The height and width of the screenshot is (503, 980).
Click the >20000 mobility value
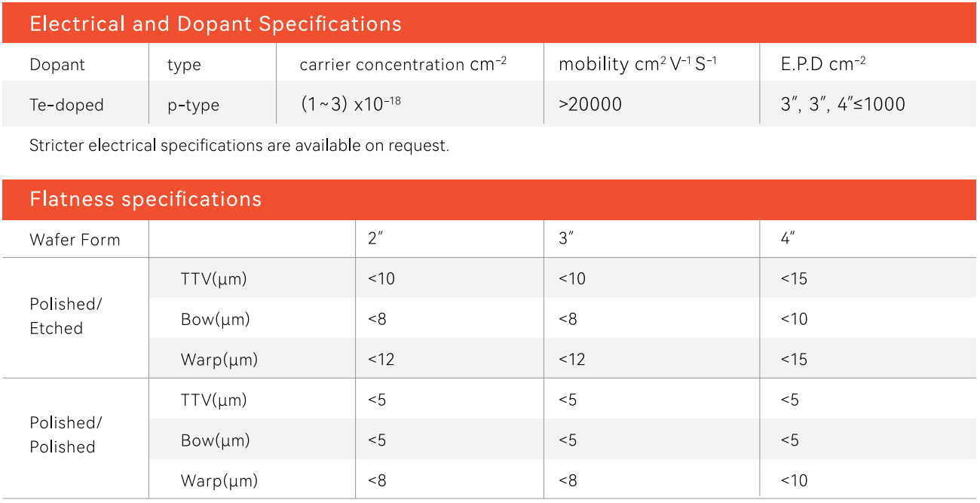click(590, 105)
